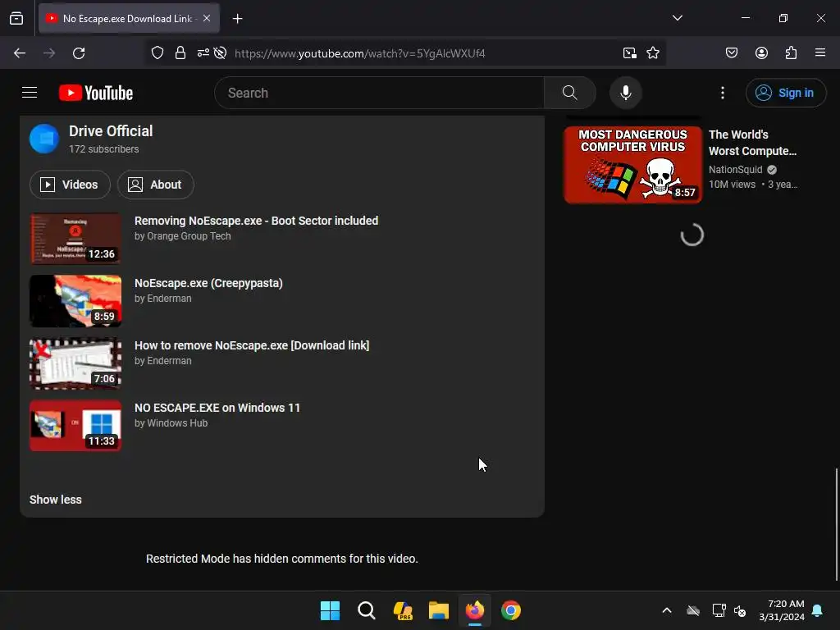Open the Drive Official channel avatar

pos(44,139)
